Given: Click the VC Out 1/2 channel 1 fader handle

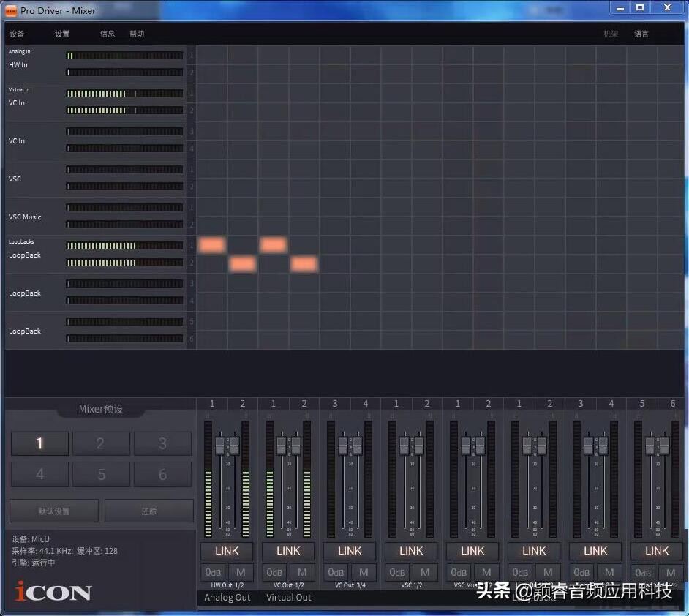Looking at the screenshot, I should click(x=282, y=446).
